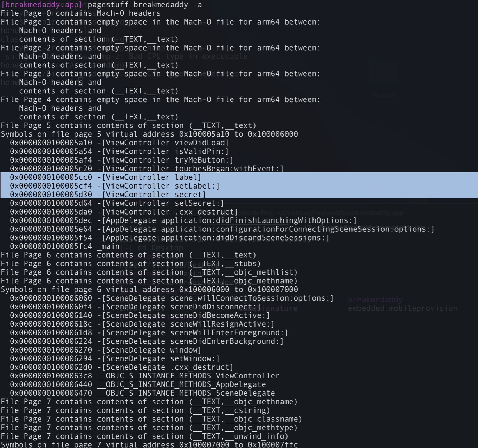
Task: Select line 'File Page 0 contains Mach-O headers'
Action: [81, 13]
